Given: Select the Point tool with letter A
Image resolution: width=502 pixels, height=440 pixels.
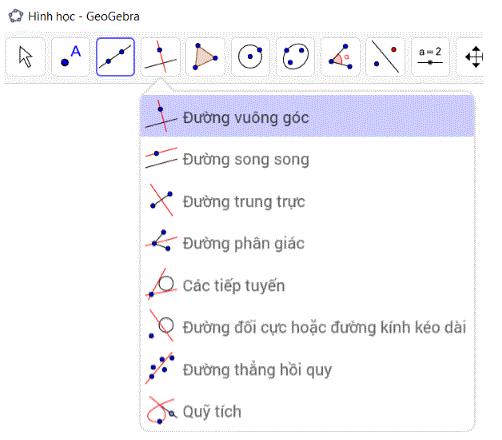Looking at the screenshot, I should pyautogui.click(x=70, y=57).
